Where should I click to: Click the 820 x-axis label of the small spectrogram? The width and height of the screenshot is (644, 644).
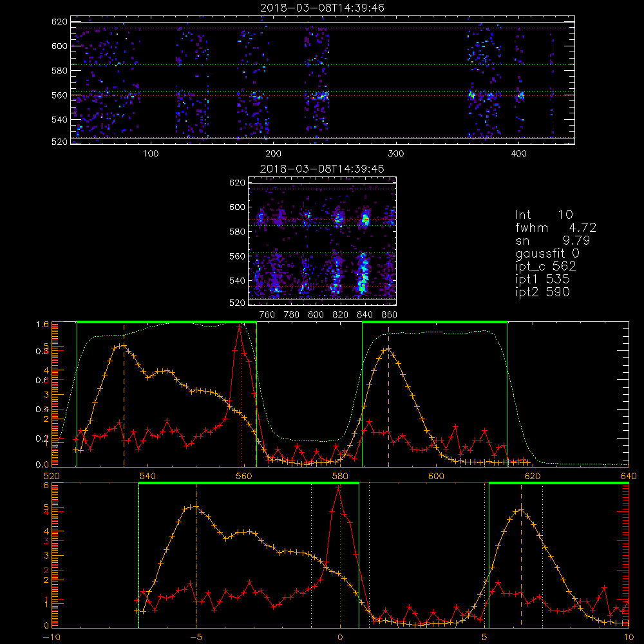tap(341, 315)
